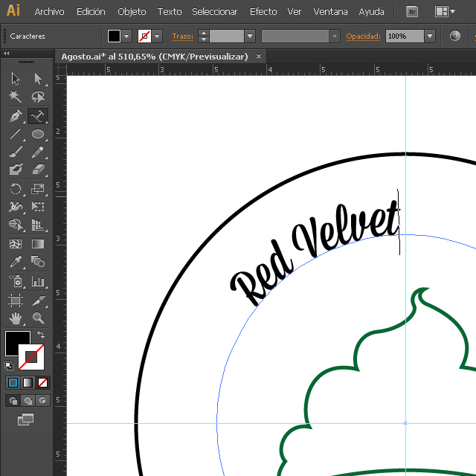Screen dimensions: 476x476
Task: Select the Perspective Grid tool
Action: 38,225
